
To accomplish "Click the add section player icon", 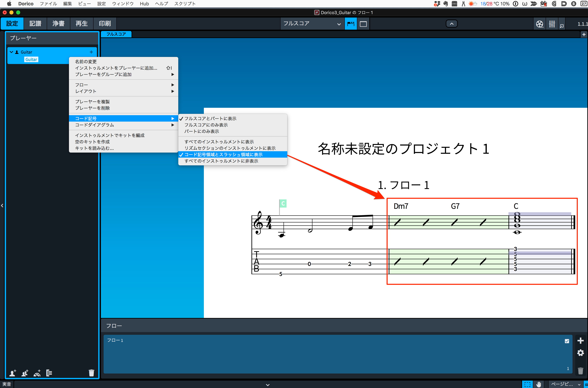I will tap(25, 373).
